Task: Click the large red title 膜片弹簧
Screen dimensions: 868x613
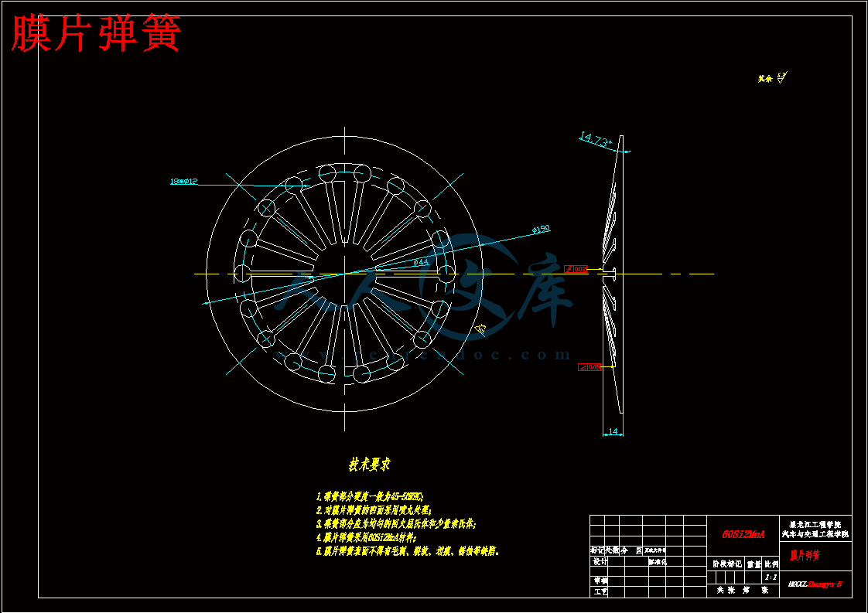Action: (x=97, y=34)
